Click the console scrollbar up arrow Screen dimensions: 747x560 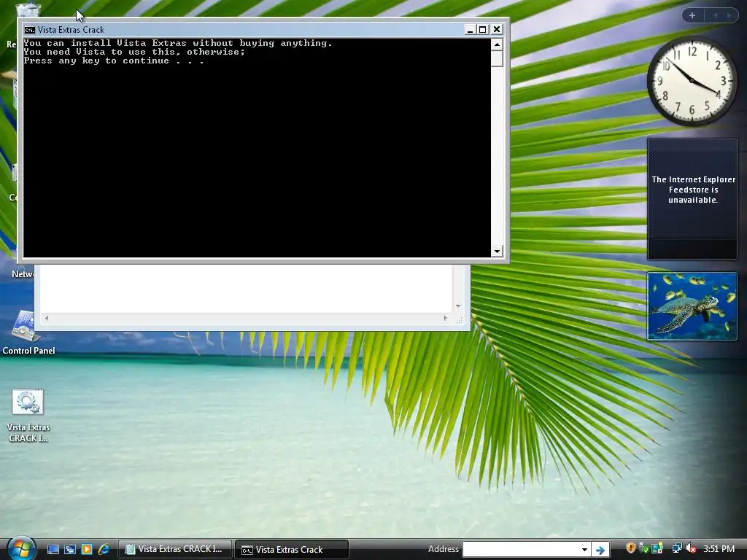click(x=497, y=44)
